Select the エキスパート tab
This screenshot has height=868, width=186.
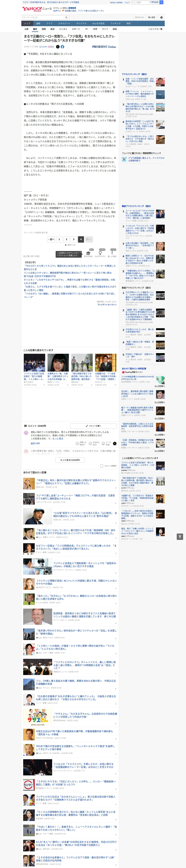point(64,24)
